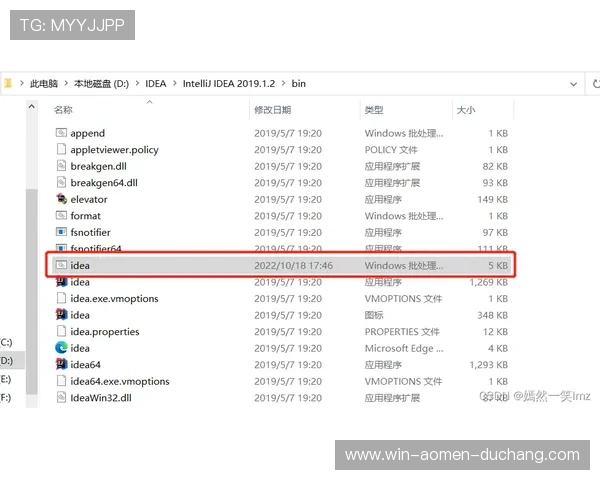Click the date 2022/10/18 17:46
The height and width of the screenshot is (480, 600).
[x=293, y=265]
